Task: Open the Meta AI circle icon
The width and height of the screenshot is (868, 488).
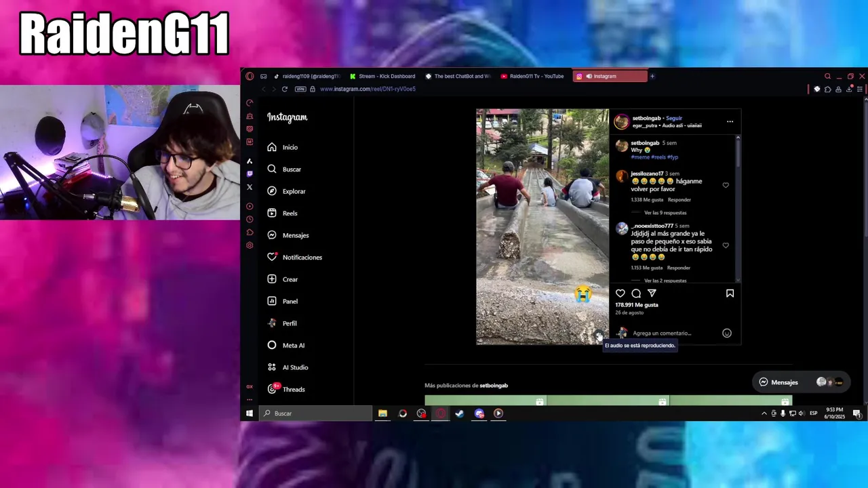Action: (272, 345)
